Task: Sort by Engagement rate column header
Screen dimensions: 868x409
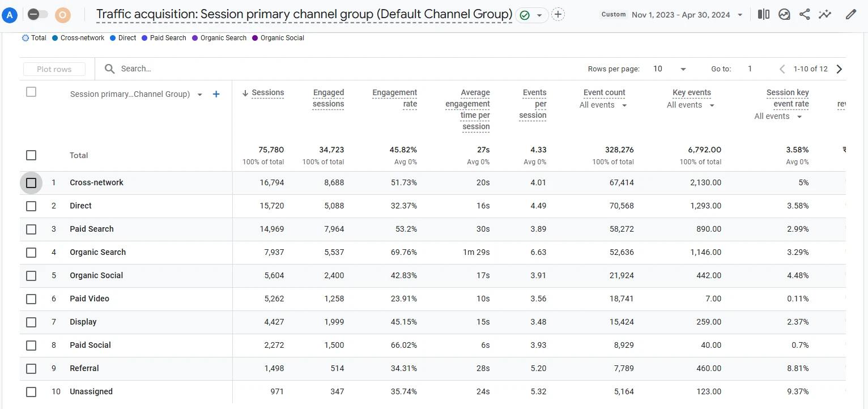Action: coord(394,98)
